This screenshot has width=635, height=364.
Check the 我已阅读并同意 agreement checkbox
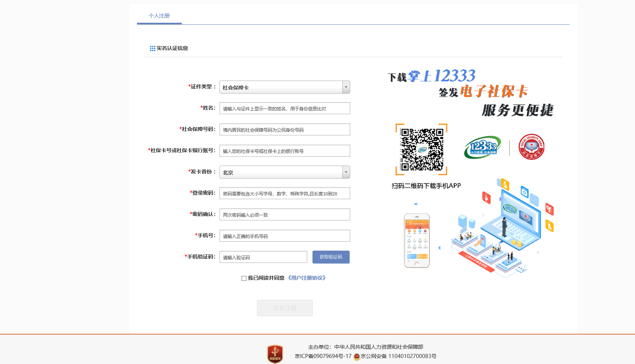pyautogui.click(x=244, y=278)
